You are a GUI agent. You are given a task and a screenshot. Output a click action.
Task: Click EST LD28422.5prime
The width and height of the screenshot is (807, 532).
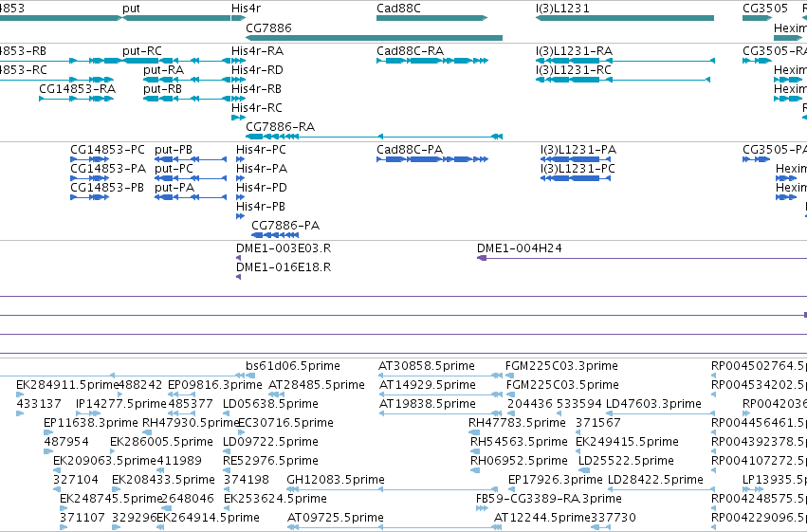coord(661,490)
